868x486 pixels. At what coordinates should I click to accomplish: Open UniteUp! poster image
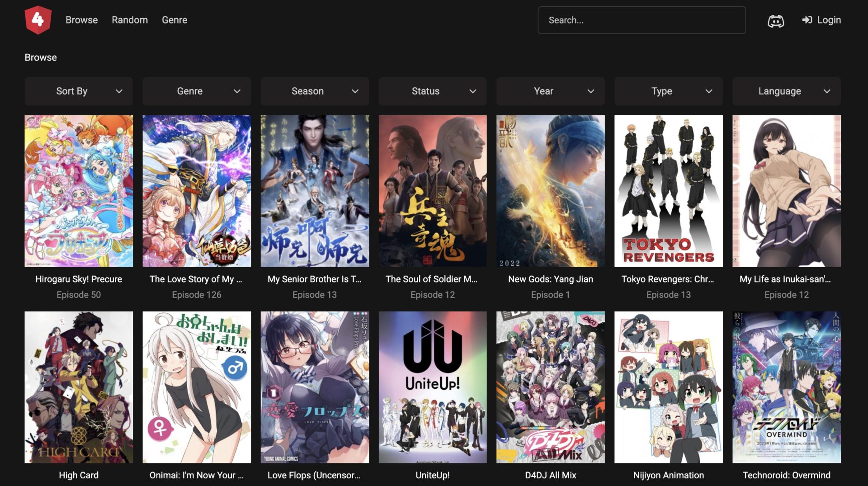tap(433, 387)
